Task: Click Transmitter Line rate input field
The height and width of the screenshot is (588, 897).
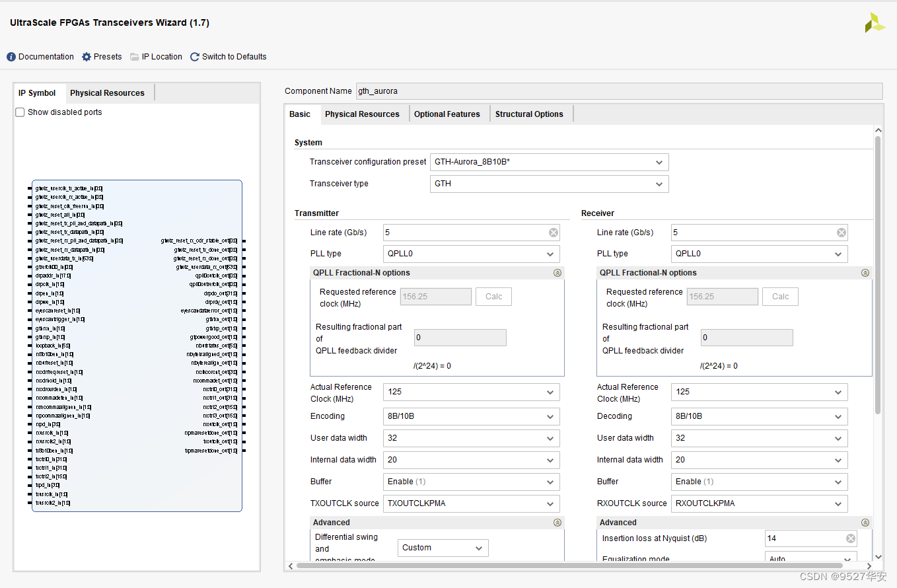Action: 472,233
